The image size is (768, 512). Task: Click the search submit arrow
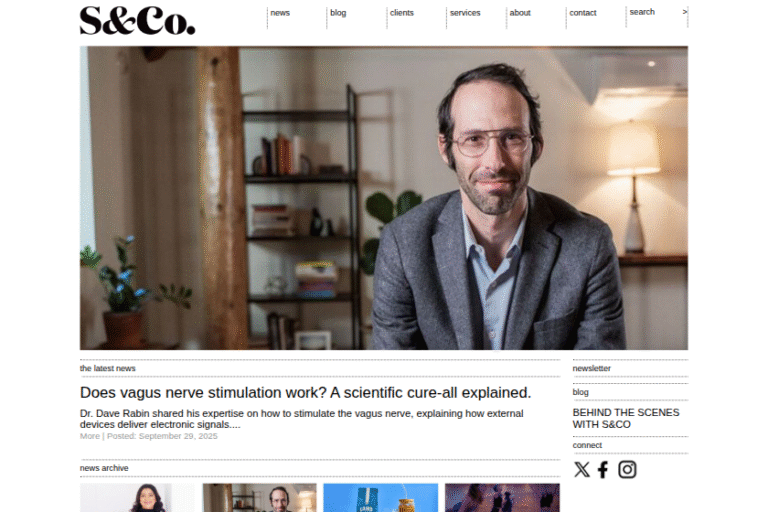coord(685,12)
